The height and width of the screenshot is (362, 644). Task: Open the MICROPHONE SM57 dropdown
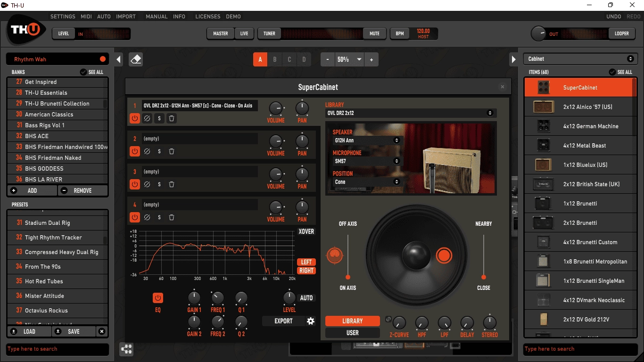[366, 161]
